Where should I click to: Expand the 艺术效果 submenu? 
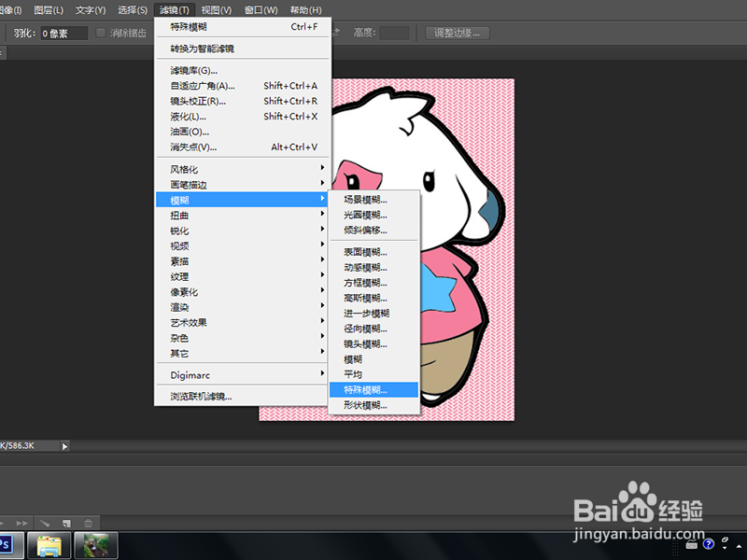[x=243, y=322]
